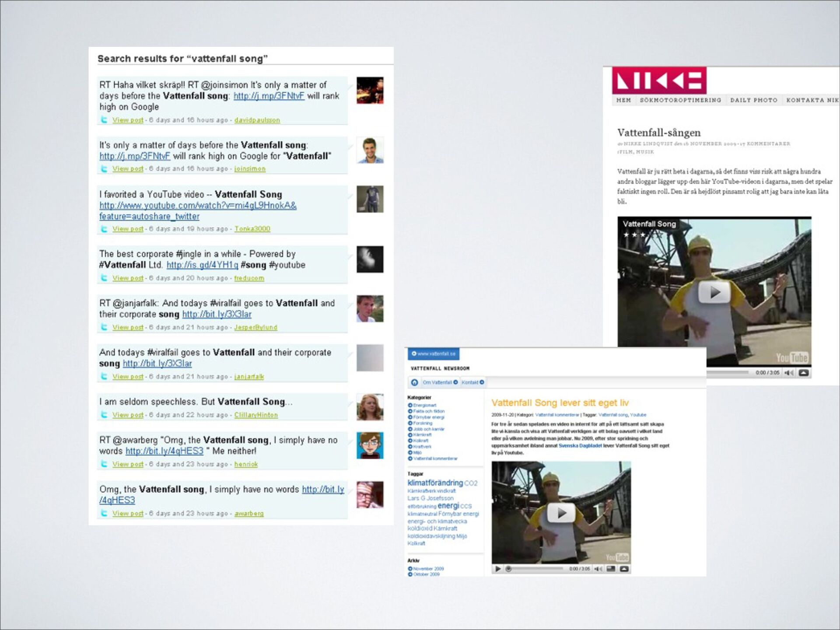
Task: Mute the video in the Nikke blog player
Action: click(789, 373)
